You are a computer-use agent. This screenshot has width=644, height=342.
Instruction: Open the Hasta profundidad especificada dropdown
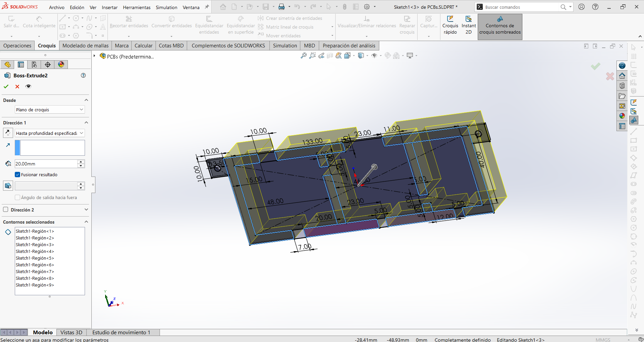tap(50, 133)
